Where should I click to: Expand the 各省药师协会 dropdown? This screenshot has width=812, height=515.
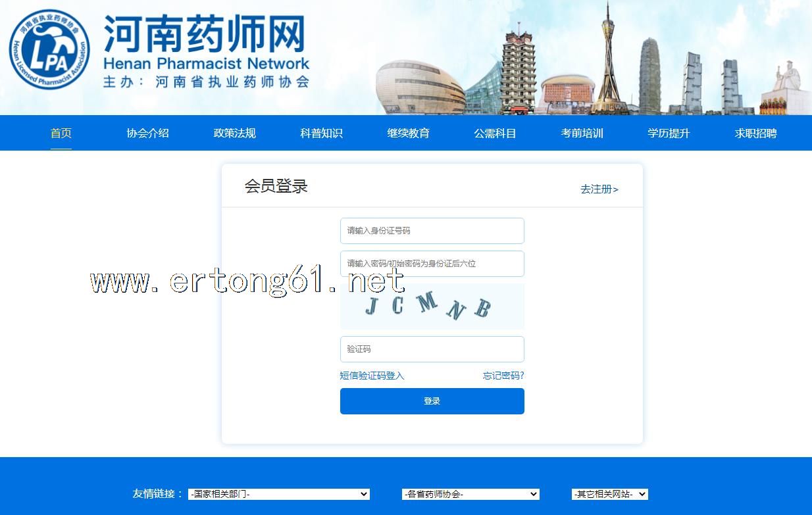tap(470, 494)
